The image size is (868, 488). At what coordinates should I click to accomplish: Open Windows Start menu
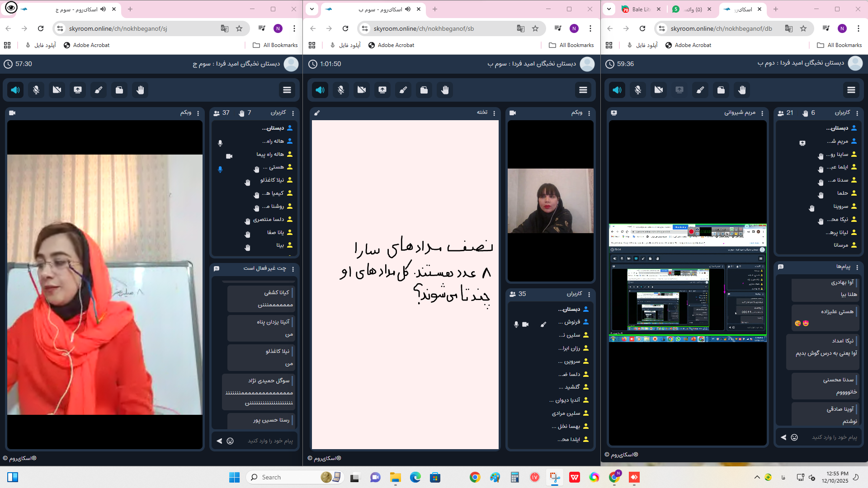click(234, 477)
